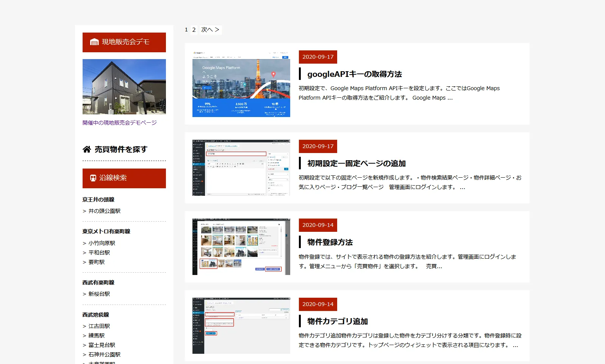Choose 平和台駅 under 東京メトロ有楽町線
The image size is (605, 364).
[x=99, y=253]
